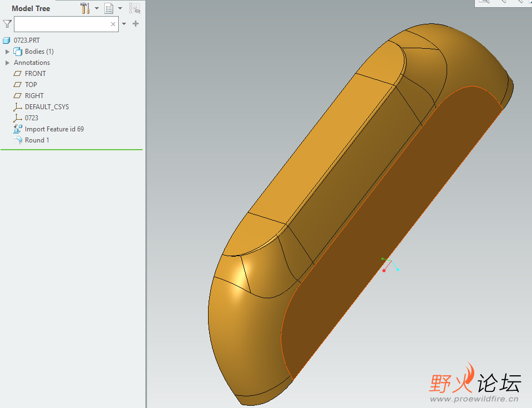
Task: Open the tree display list icon
Action: tap(109, 8)
